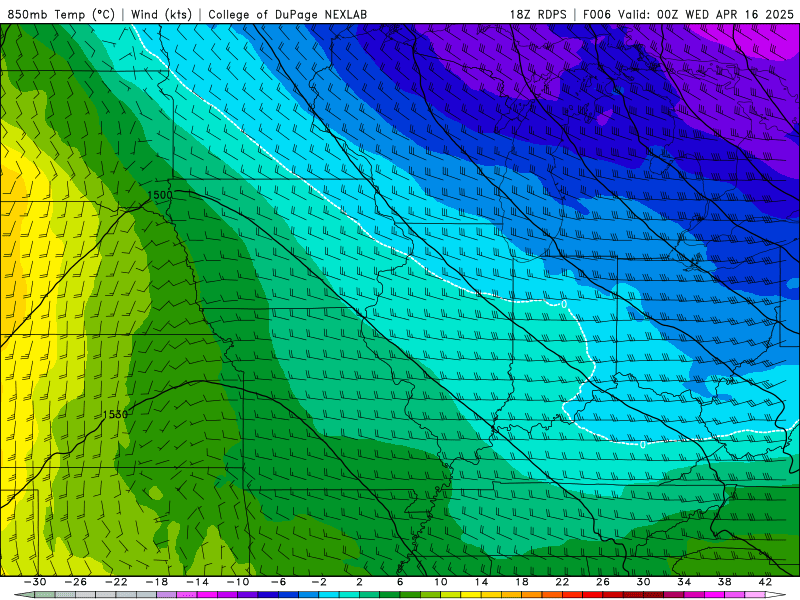Click the "6" color scale label
The width and height of the screenshot is (800, 600).
[400, 582]
